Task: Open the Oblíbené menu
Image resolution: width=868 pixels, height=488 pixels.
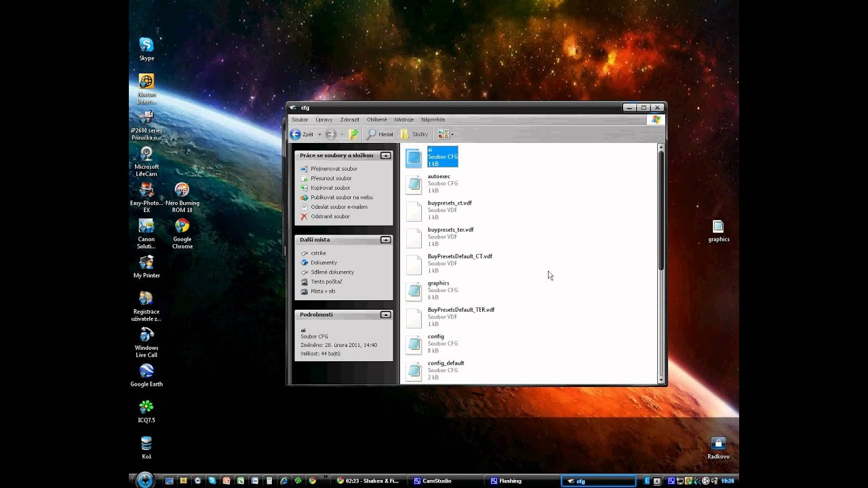Action: tap(377, 119)
